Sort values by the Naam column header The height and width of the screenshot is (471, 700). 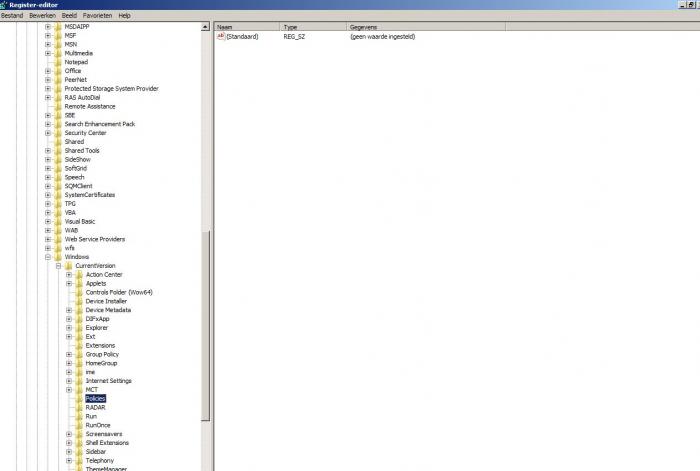click(247, 27)
